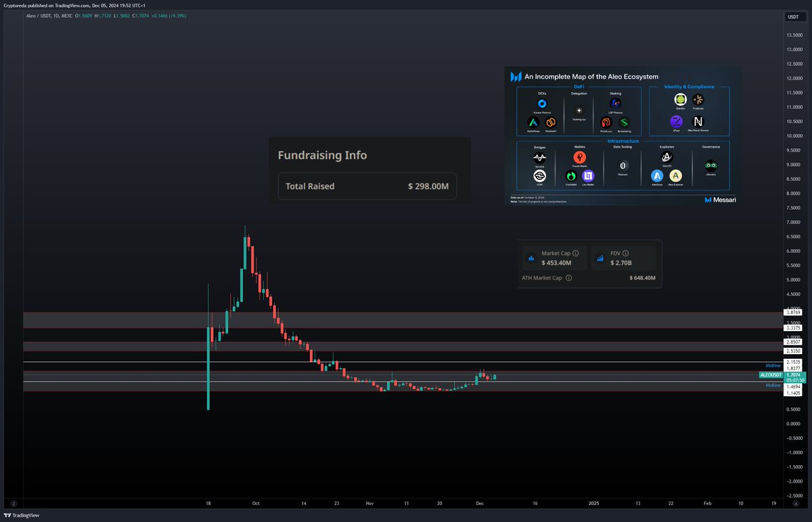Select the AleoScan icon

pos(657,176)
